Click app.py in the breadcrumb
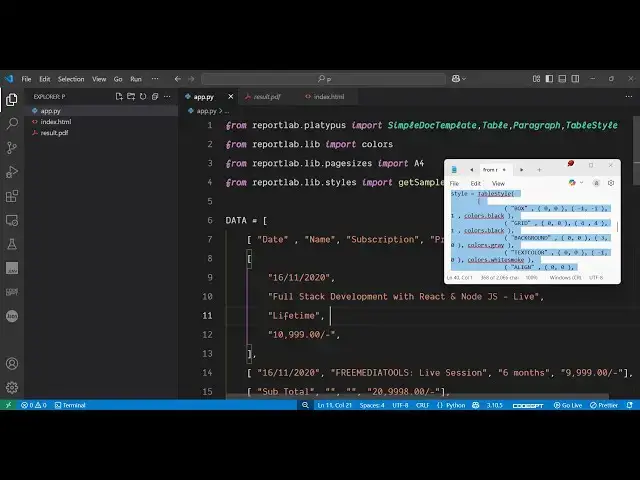640x480 pixels. tap(206, 111)
